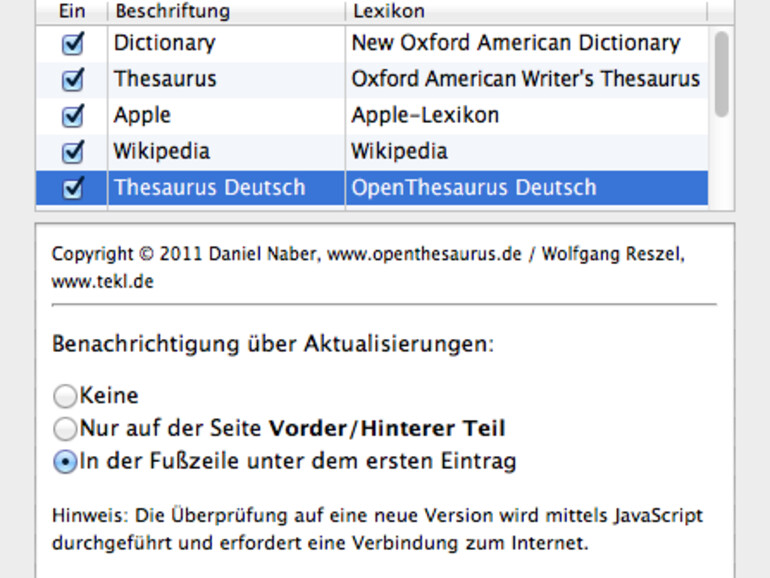Select In der Fußzeile unter dem ersten Eintrag

65,462
